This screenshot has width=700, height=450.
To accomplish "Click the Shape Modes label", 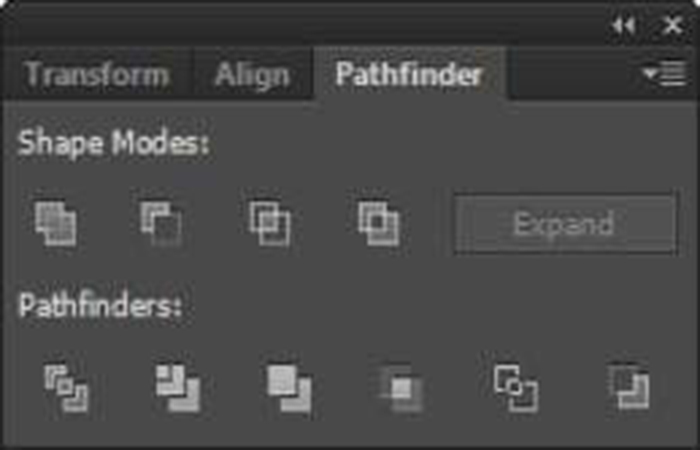I will 113,144.
